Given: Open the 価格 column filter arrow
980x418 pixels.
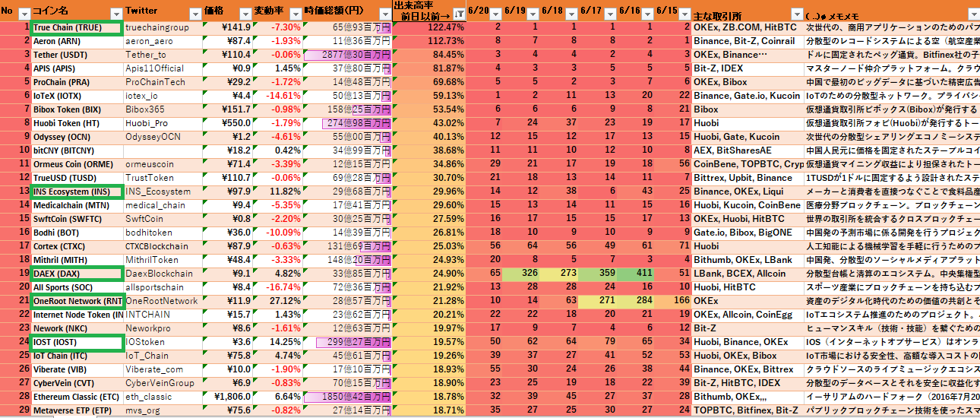Looking at the screenshot, I should click(x=245, y=14).
